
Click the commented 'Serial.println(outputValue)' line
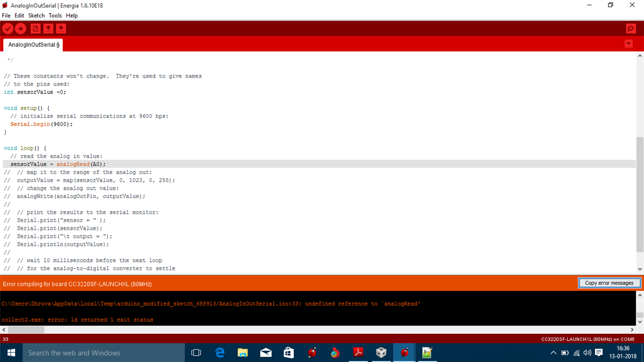point(57,245)
